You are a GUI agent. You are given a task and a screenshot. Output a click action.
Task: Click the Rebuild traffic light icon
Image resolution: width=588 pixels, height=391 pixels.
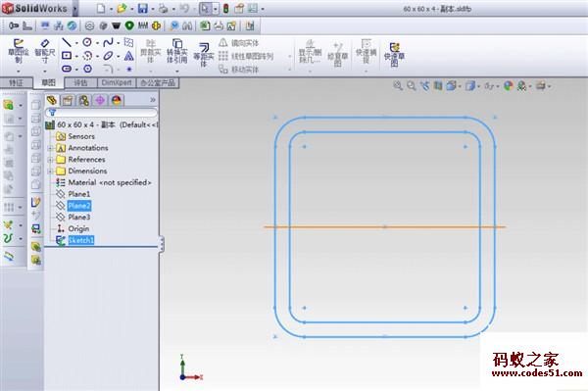pos(225,8)
